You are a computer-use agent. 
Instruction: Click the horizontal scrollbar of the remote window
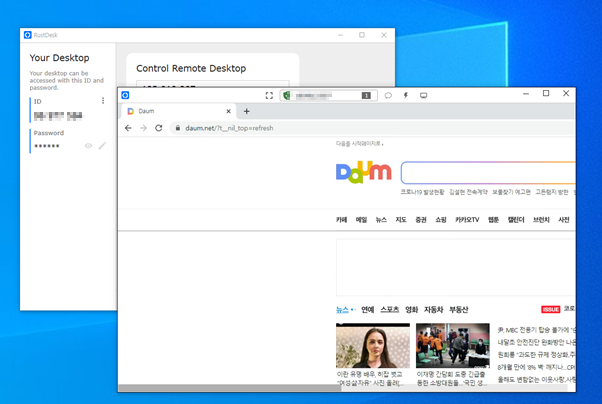230,388
